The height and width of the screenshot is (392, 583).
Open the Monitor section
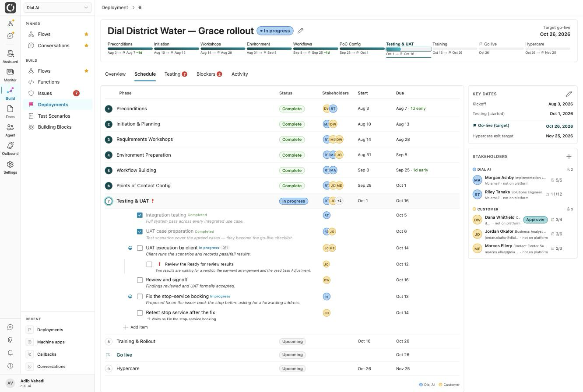tap(10, 75)
